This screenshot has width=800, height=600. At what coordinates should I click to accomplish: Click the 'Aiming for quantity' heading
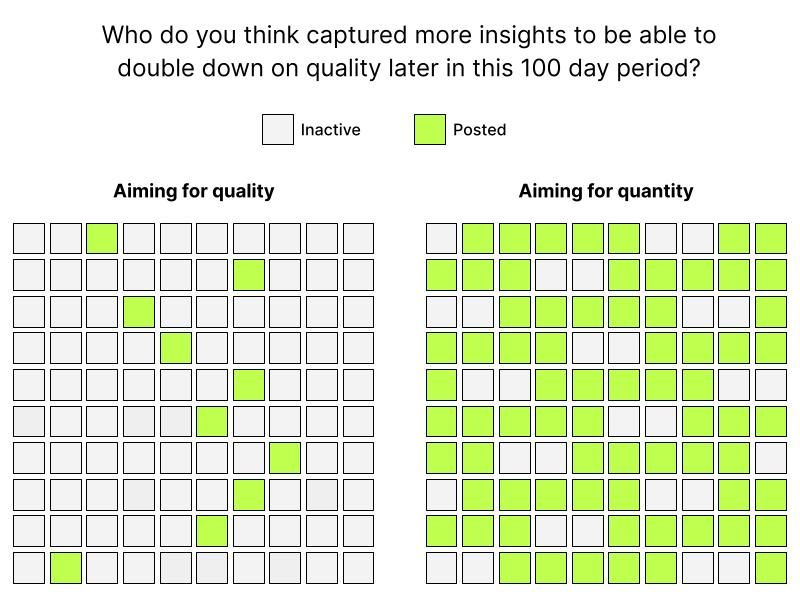coord(606,191)
